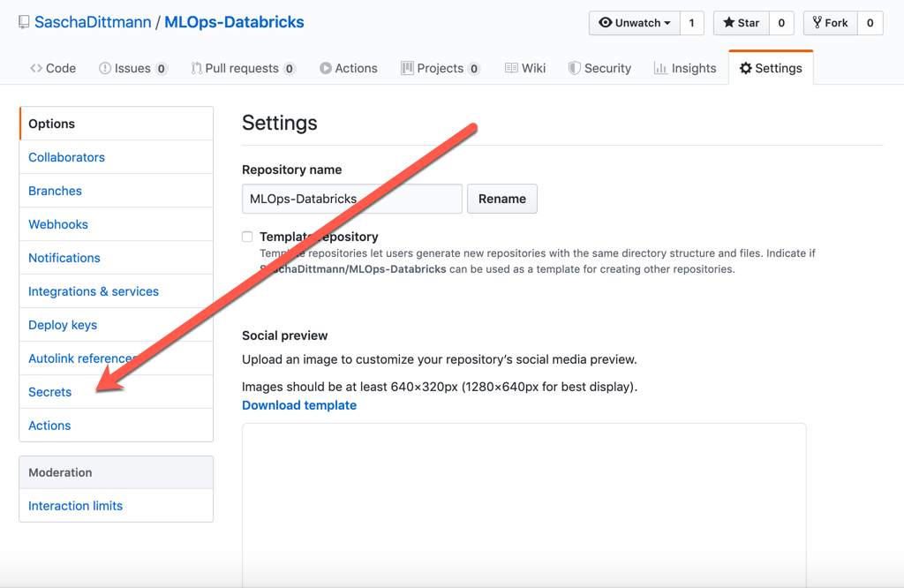Click the empty social preview image area
This screenshot has width=904, height=588.
point(524,504)
